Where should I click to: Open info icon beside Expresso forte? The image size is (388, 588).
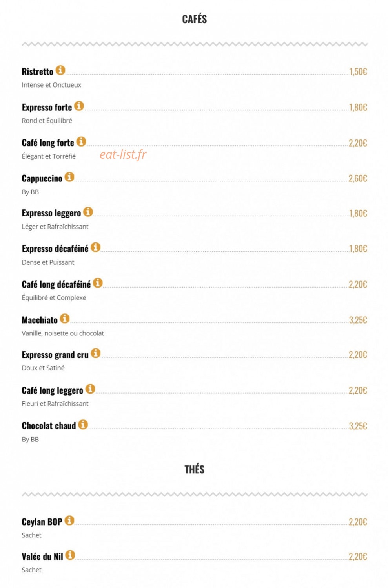(79, 106)
